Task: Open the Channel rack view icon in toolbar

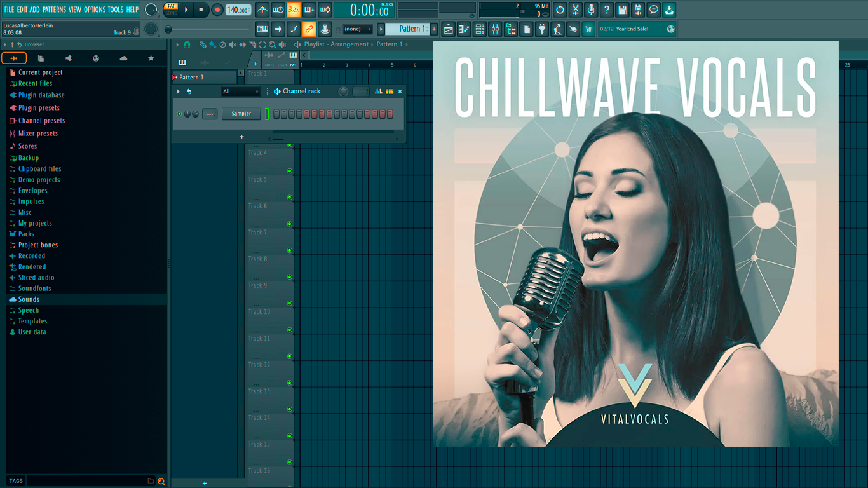Action: pos(480,29)
